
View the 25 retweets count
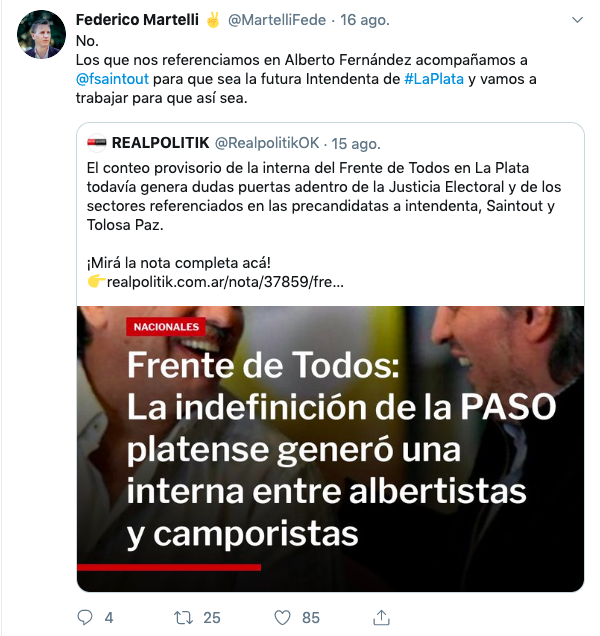(212, 618)
